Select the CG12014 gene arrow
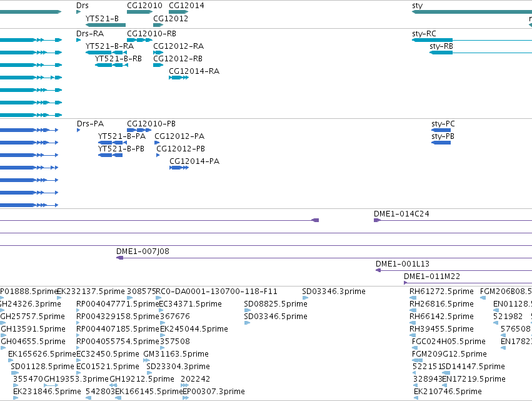 (x=178, y=12)
